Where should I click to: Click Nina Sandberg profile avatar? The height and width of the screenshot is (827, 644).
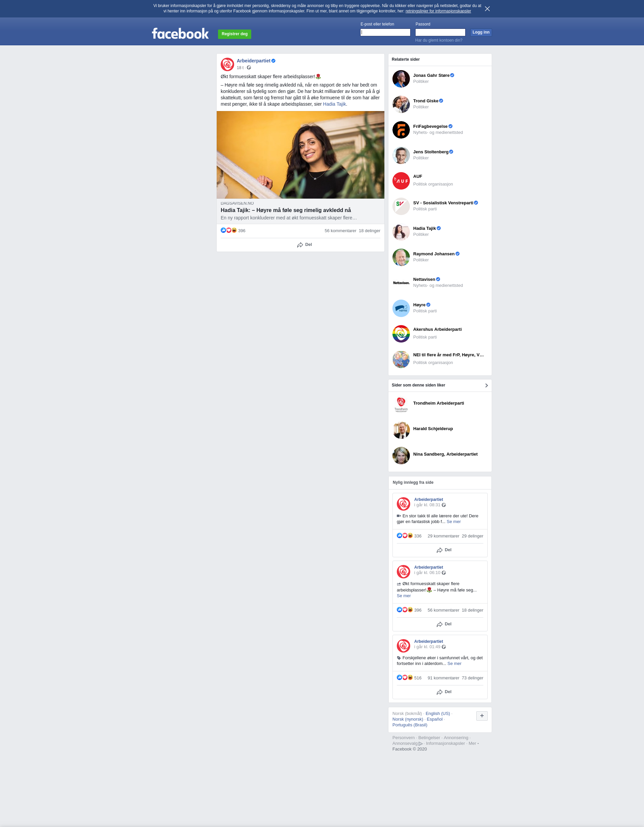pos(401,456)
